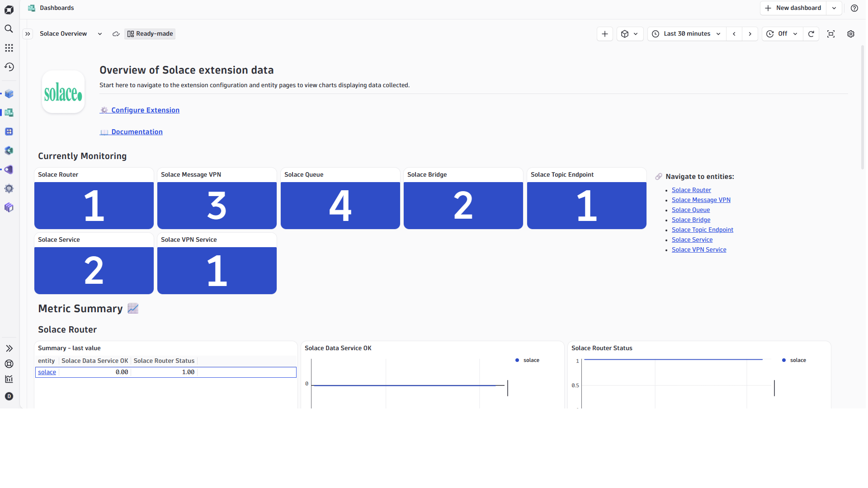
Task: Open the blue square app icon below Dashboards
Action: pyautogui.click(x=9, y=131)
